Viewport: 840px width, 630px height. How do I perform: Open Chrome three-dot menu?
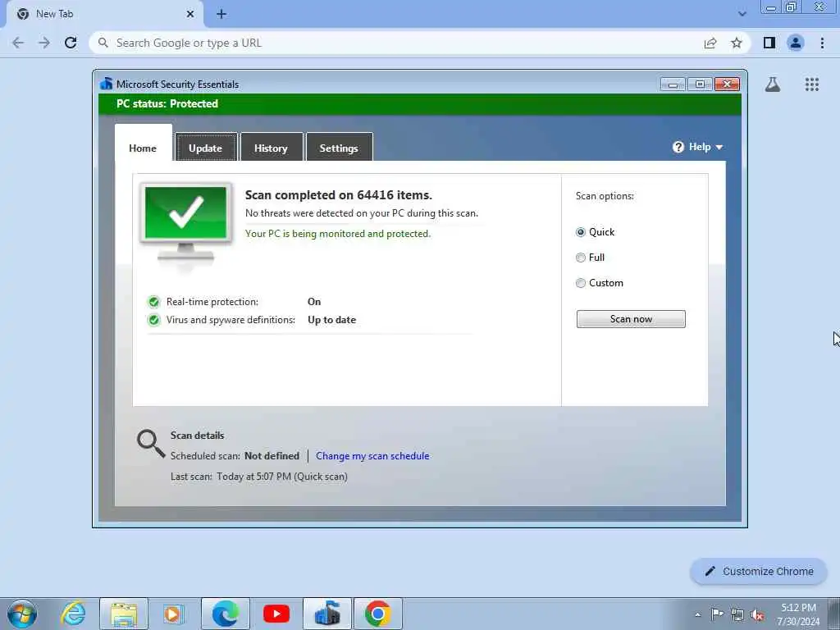(822, 43)
